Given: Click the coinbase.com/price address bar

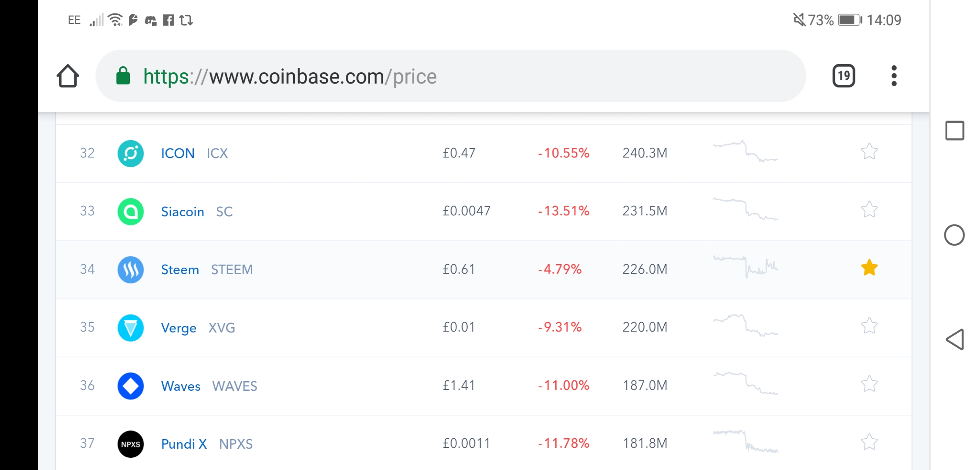Looking at the screenshot, I should pos(450,76).
